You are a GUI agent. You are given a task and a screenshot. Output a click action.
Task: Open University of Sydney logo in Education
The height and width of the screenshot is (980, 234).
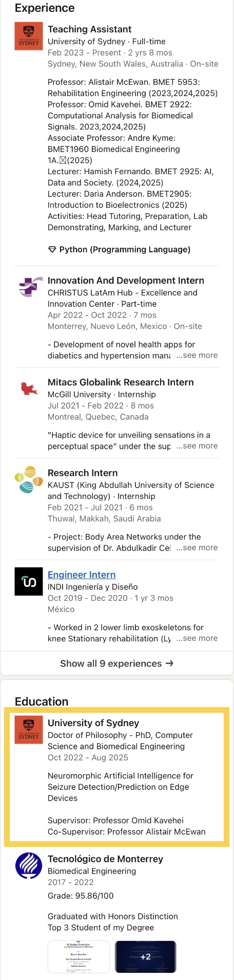pos(29,730)
